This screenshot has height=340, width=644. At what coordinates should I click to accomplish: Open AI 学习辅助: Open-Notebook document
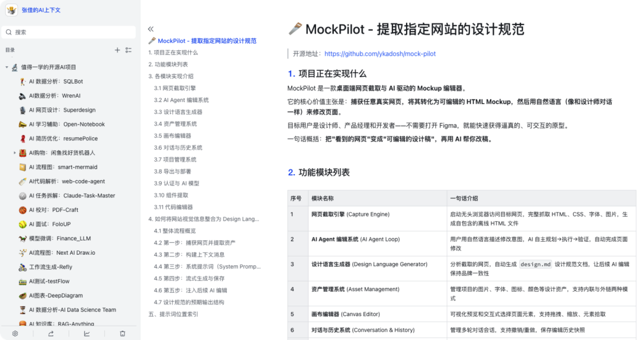67,124
